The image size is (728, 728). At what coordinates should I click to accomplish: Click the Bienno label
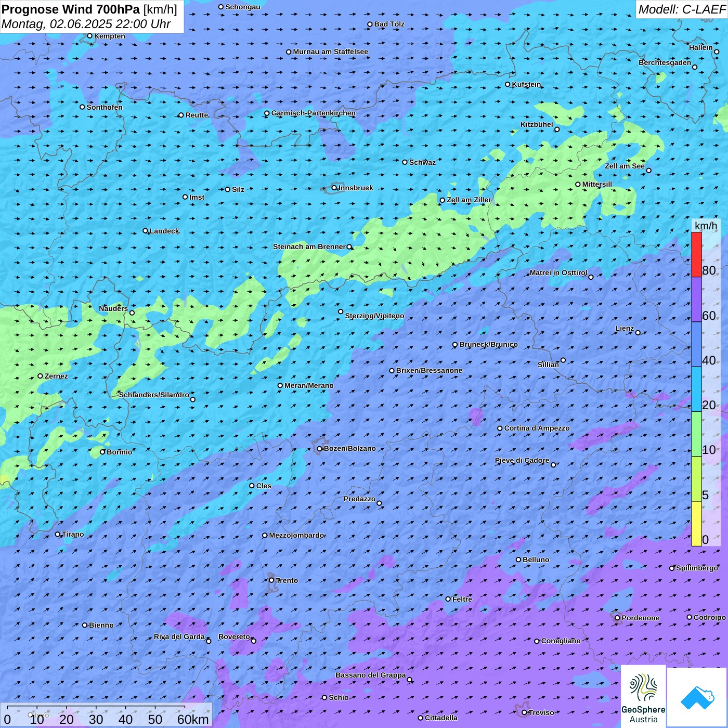tap(101, 625)
